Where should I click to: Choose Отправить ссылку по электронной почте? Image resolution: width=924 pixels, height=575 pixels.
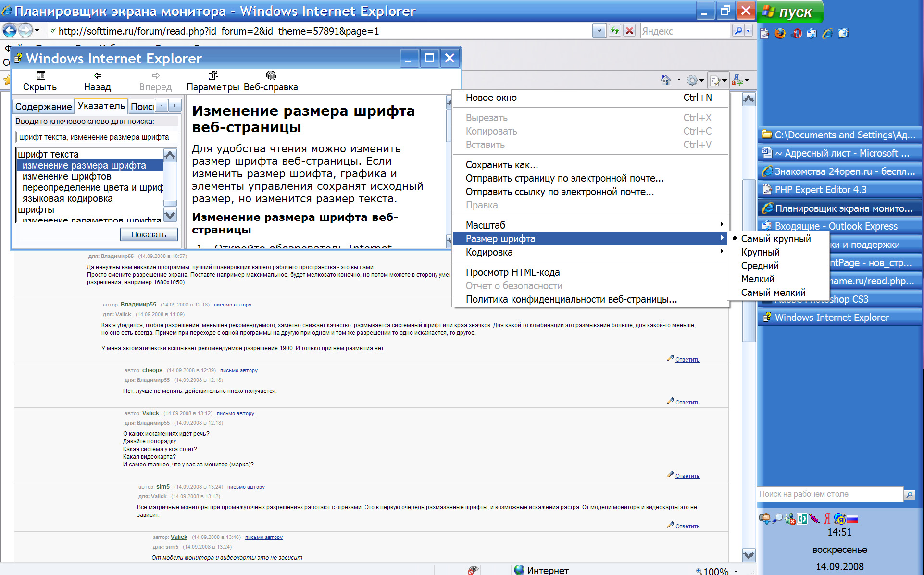590,192
